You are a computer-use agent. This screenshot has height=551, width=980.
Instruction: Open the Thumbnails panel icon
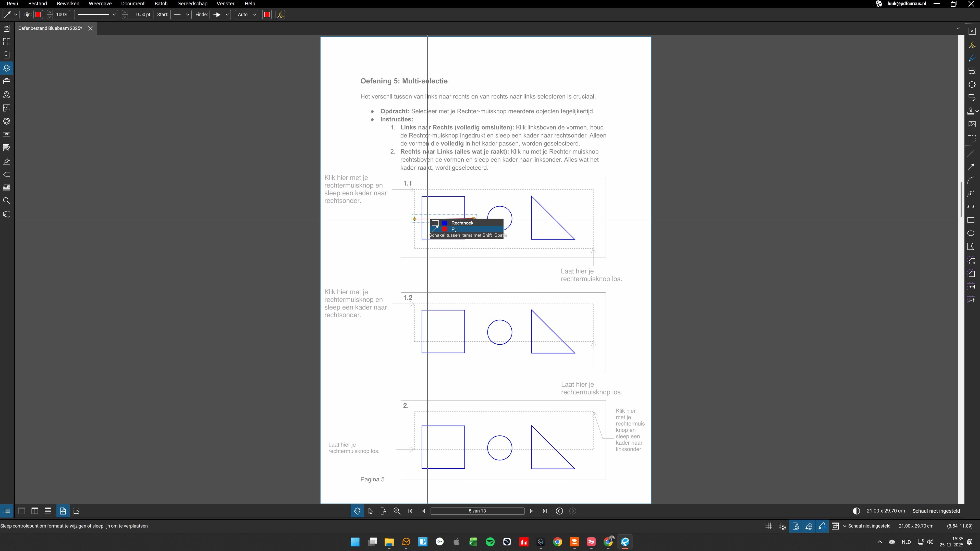(x=6, y=42)
